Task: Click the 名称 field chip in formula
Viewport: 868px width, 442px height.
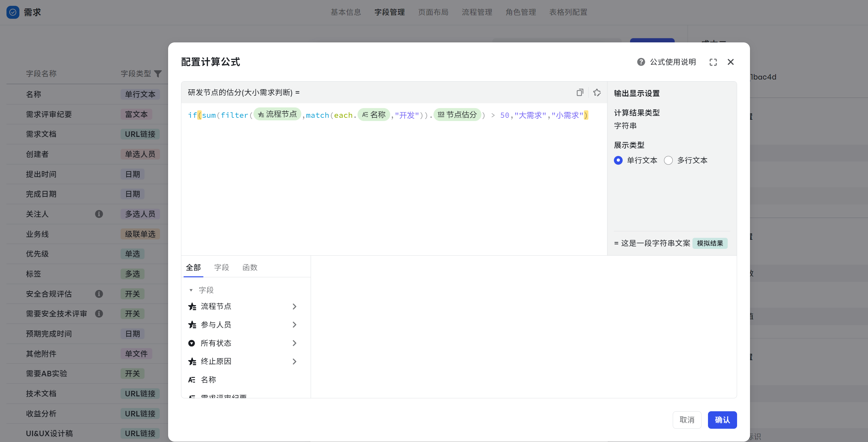Action: (x=373, y=115)
